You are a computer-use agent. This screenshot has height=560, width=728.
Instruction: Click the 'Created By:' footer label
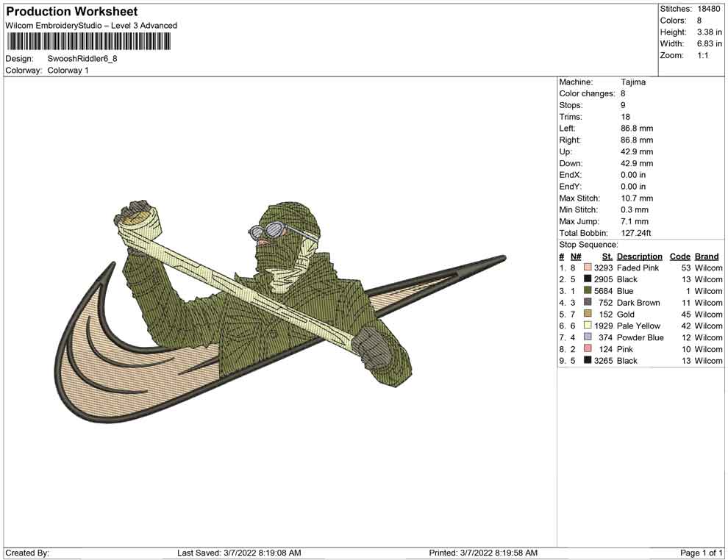click(x=27, y=553)
